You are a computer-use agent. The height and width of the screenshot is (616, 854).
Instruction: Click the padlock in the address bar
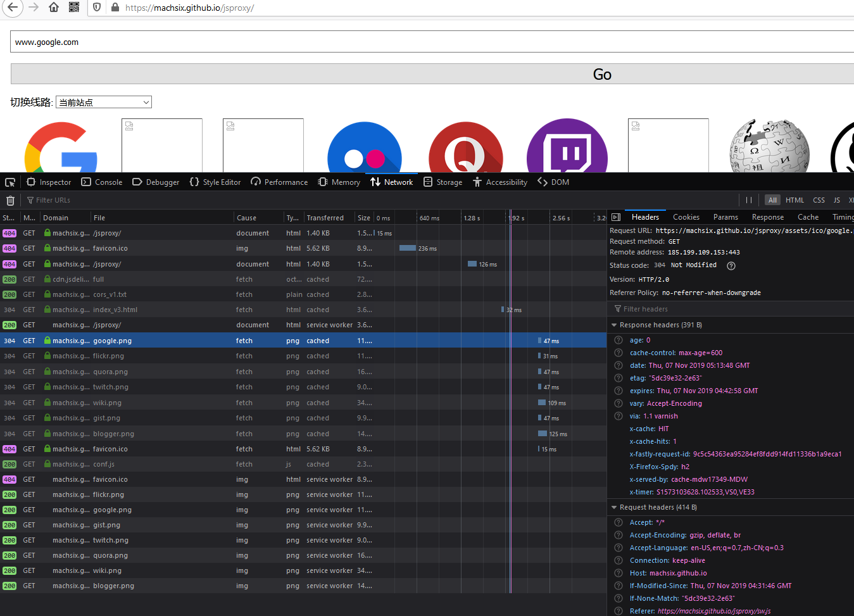(114, 8)
